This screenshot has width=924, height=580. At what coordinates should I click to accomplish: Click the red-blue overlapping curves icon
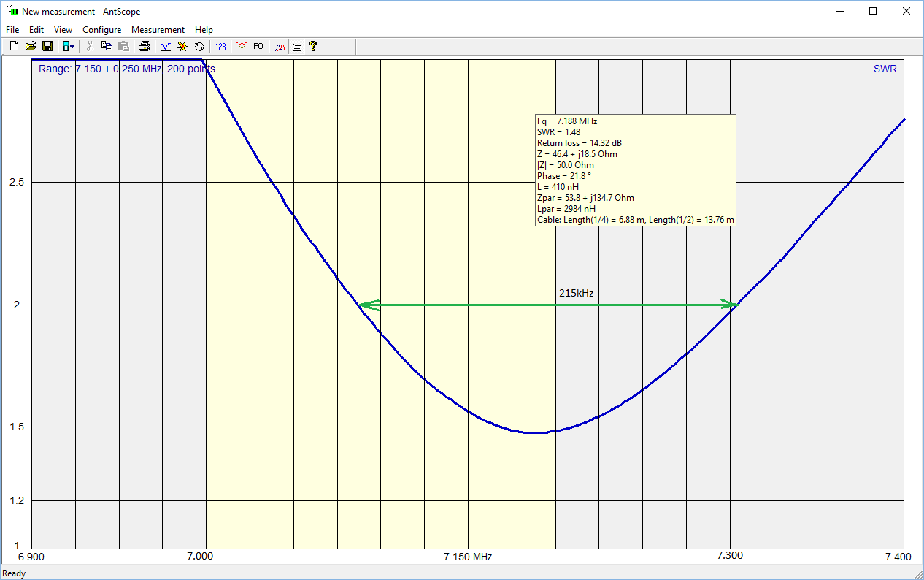(280, 47)
